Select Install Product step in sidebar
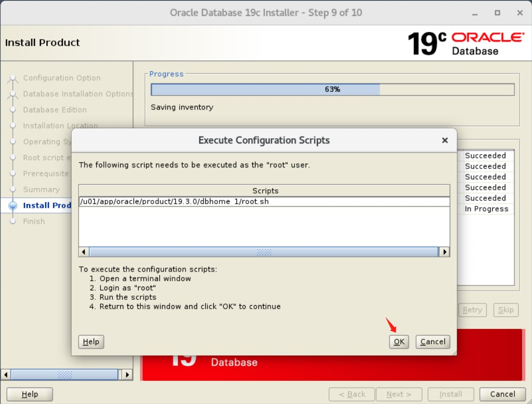 tap(47, 205)
